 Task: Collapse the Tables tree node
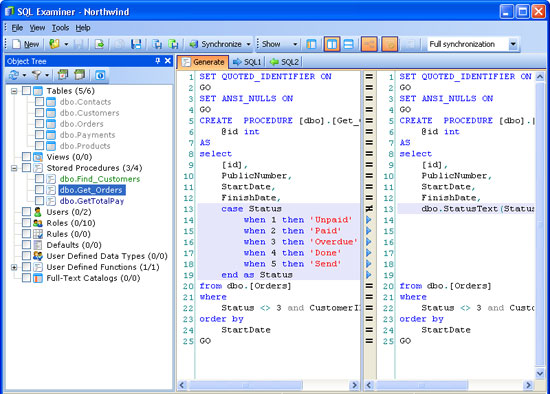coord(14,91)
